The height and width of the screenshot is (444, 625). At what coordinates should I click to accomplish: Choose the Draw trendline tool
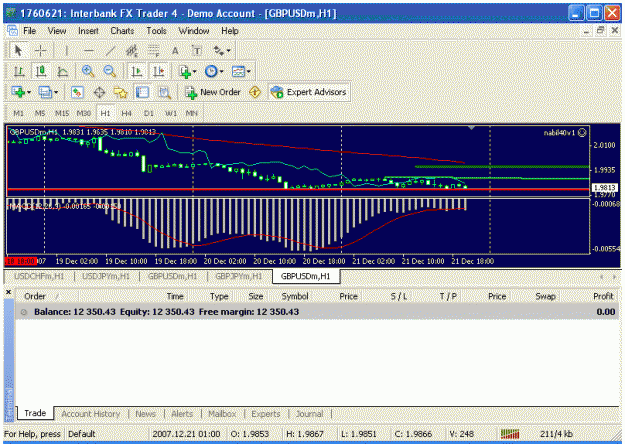110,51
